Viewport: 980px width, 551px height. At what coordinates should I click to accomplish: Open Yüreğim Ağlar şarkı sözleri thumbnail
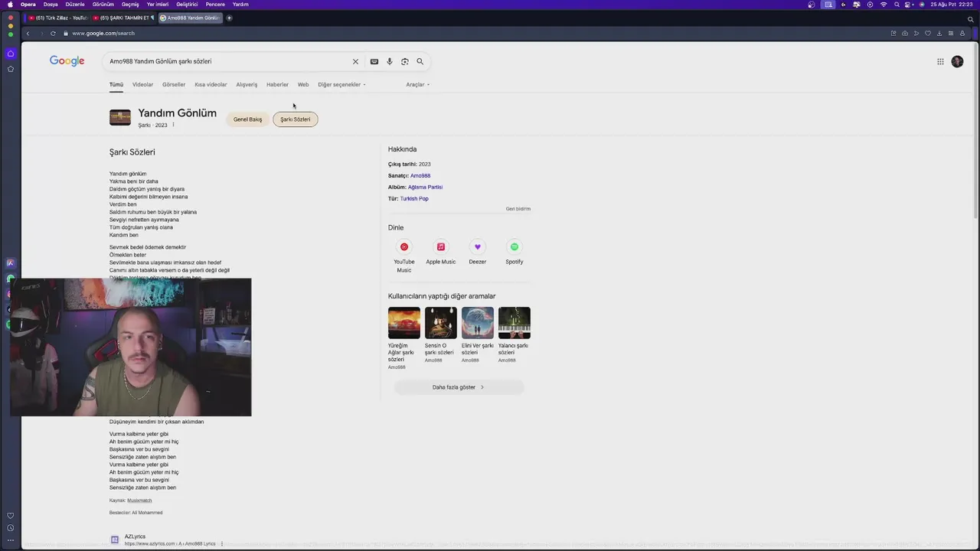[x=404, y=323]
